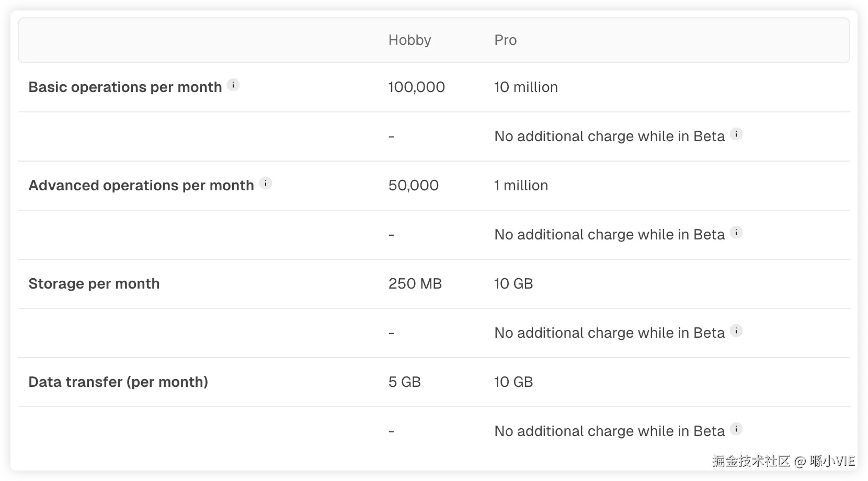Screen dimensions: 868x481
Task: Click info icon beside Advanced operations per month
Action: (x=266, y=183)
